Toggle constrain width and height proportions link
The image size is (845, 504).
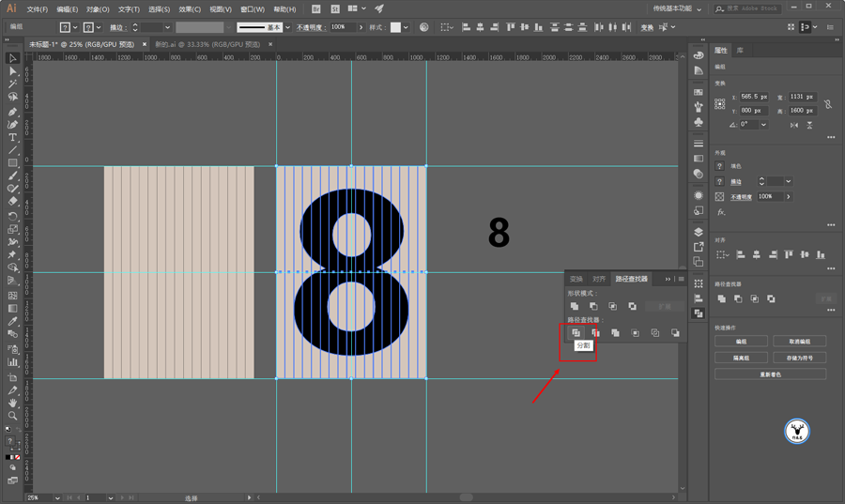pyautogui.click(x=828, y=103)
